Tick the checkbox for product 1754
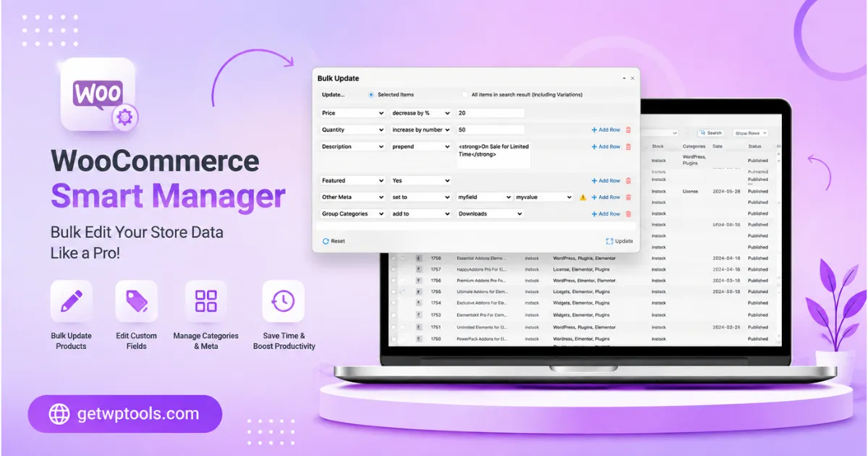Viewport: 868px width, 456px height. pyautogui.click(x=394, y=303)
